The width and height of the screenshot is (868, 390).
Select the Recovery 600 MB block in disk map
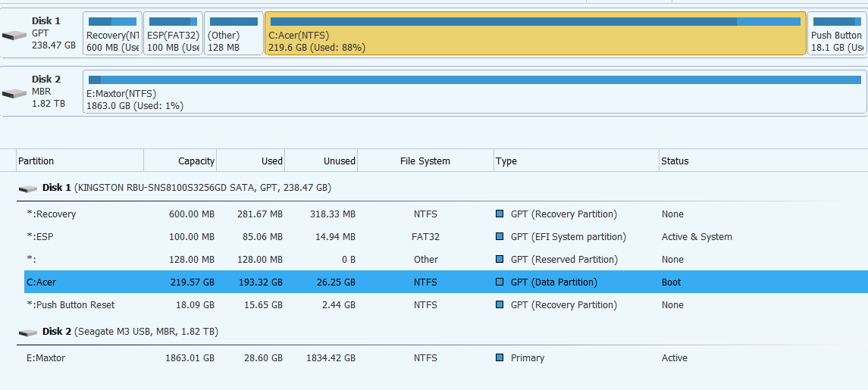(112, 34)
